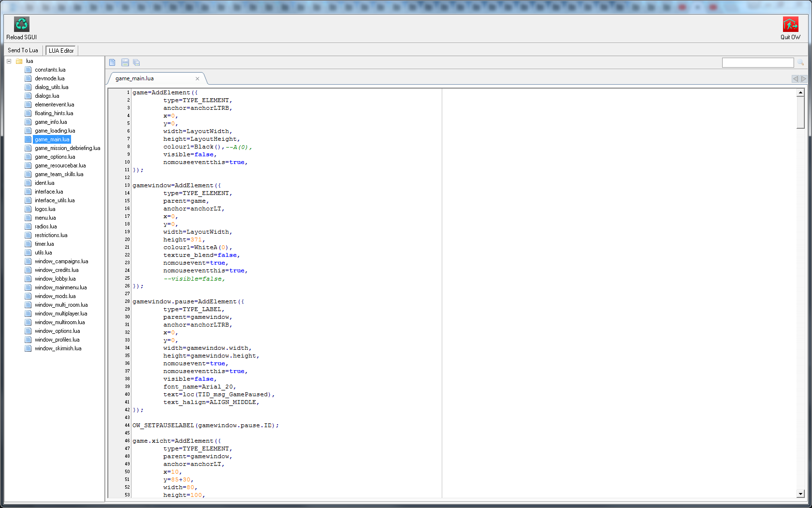Image resolution: width=812 pixels, height=508 pixels.
Task: Select radios.lua file
Action: [x=45, y=226]
